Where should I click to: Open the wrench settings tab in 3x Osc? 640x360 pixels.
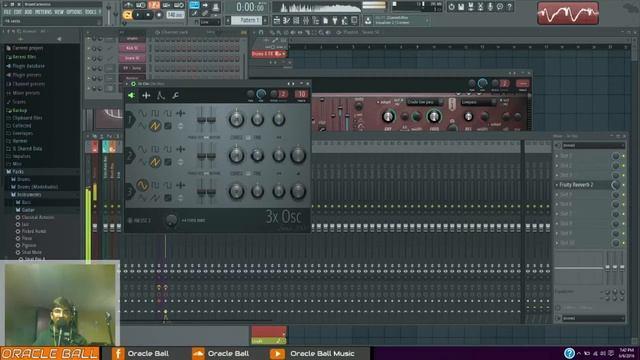click(x=175, y=96)
